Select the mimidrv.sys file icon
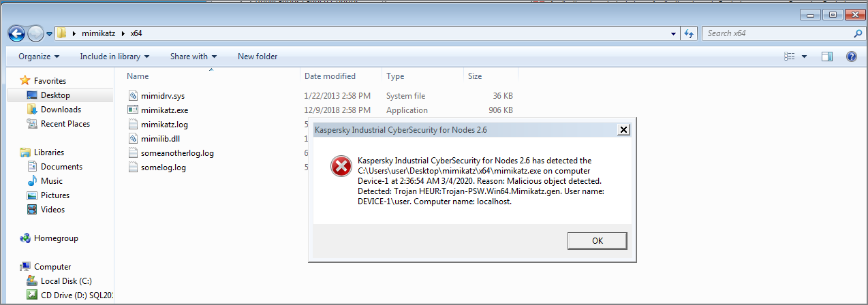This screenshot has width=868, height=305. tap(134, 96)
